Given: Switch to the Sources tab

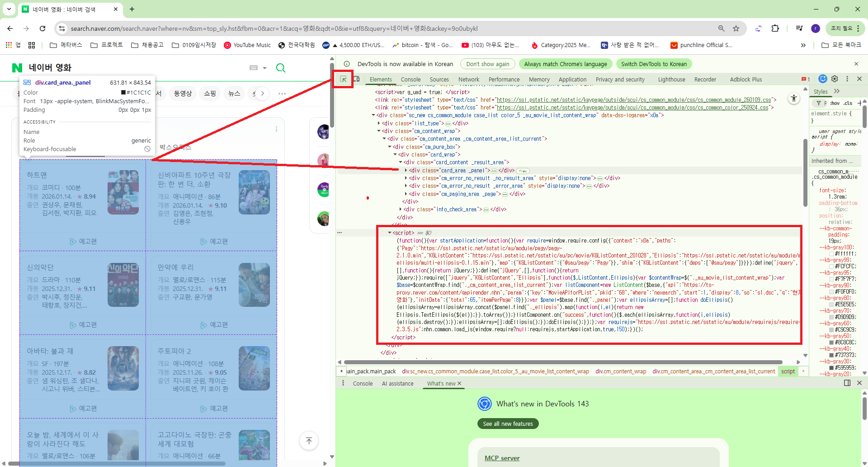Looking at the screenshot, I should (439, 79).
